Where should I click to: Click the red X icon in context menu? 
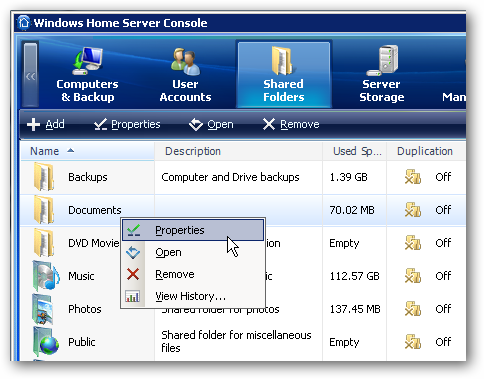pyautogui.click(x=133, y=274)
